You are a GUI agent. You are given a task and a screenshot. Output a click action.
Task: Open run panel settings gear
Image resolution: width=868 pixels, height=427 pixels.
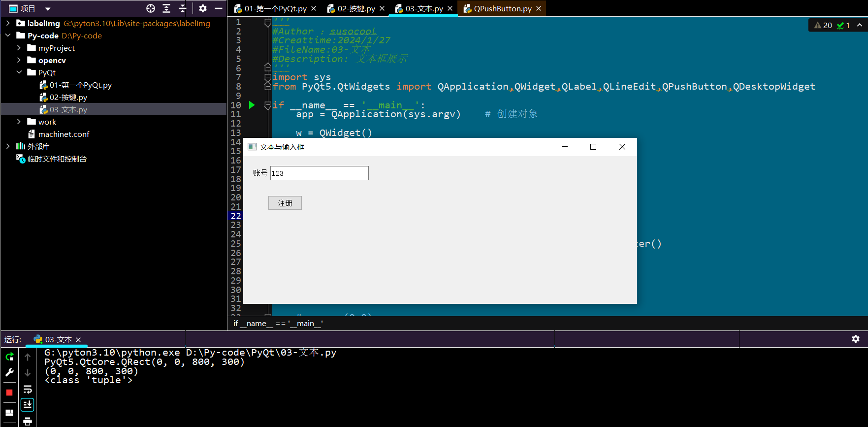[x=856, y=339]
